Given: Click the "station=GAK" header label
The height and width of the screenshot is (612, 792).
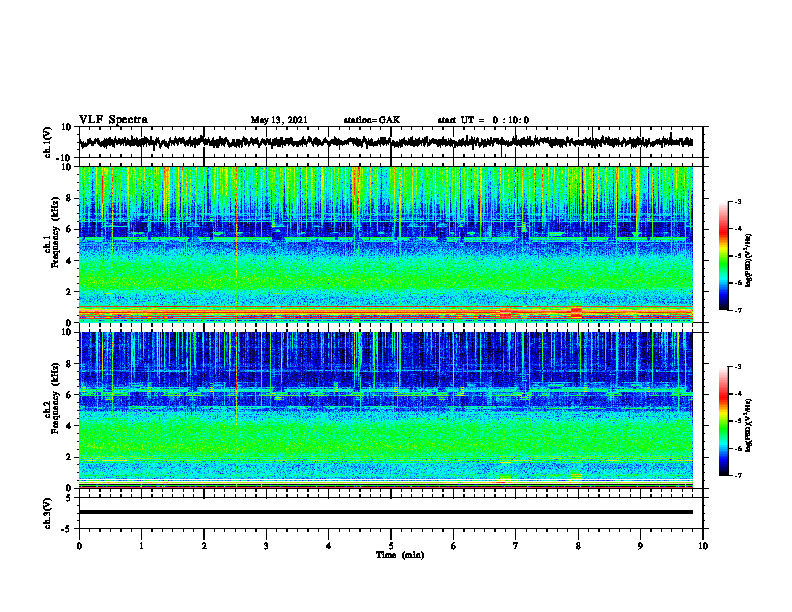Looking at the screenshot, I should tap(372, 120).
